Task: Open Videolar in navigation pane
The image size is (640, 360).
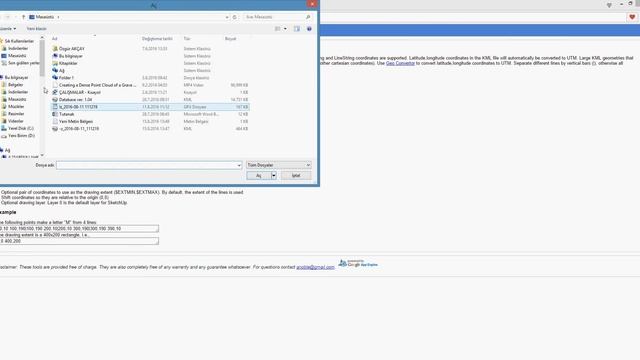Action: click(16, 121)
